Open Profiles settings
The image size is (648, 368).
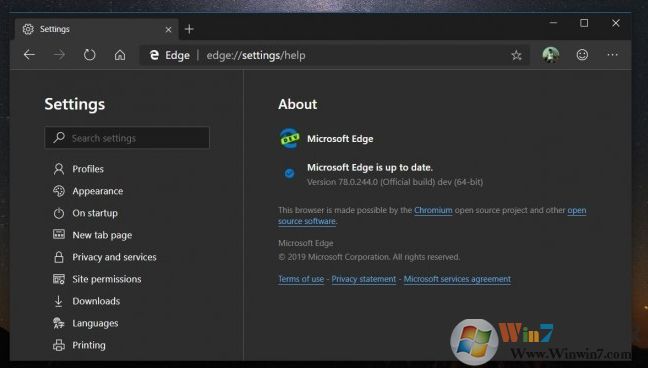tap(88, 169)
